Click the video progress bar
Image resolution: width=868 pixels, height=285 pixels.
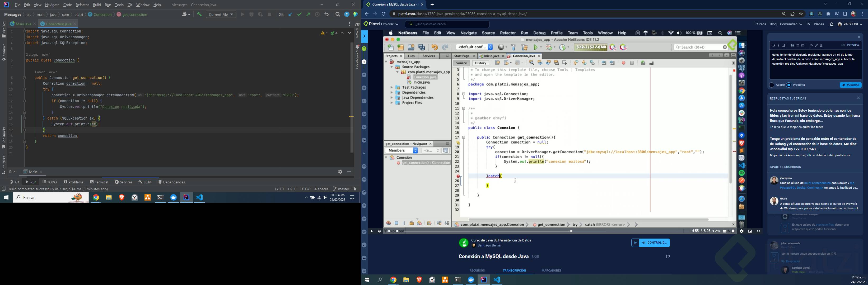coord(539,231)
